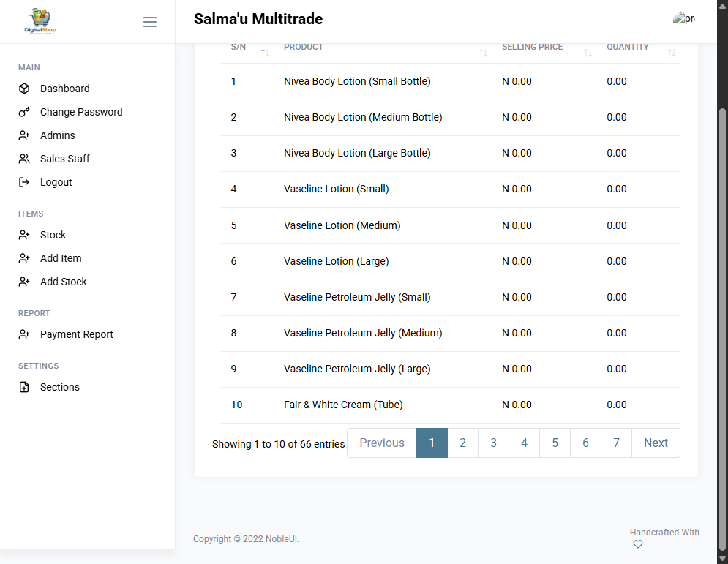Open Stock under Items
This screenshot has width=728, height=564.
(x=53, y=235)
